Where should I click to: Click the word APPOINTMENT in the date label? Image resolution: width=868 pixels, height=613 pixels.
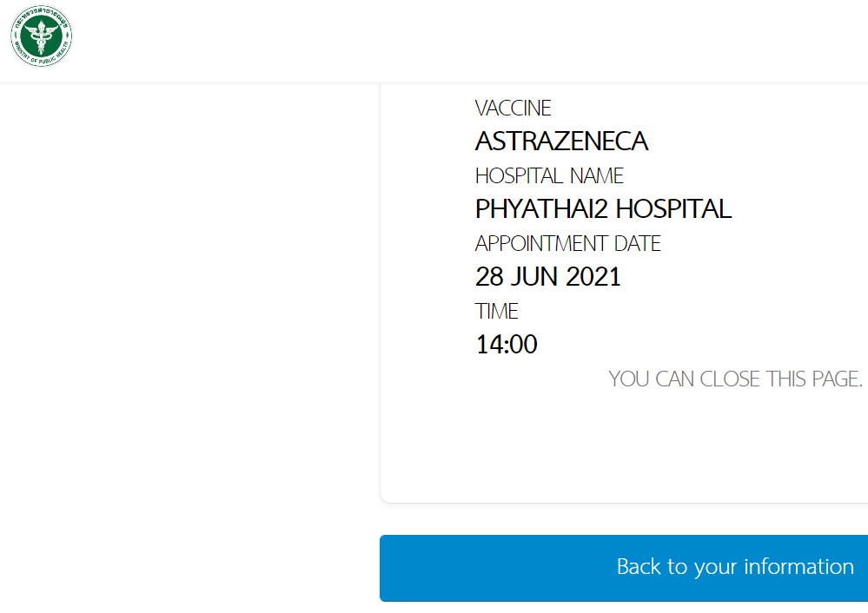point(541,244)
